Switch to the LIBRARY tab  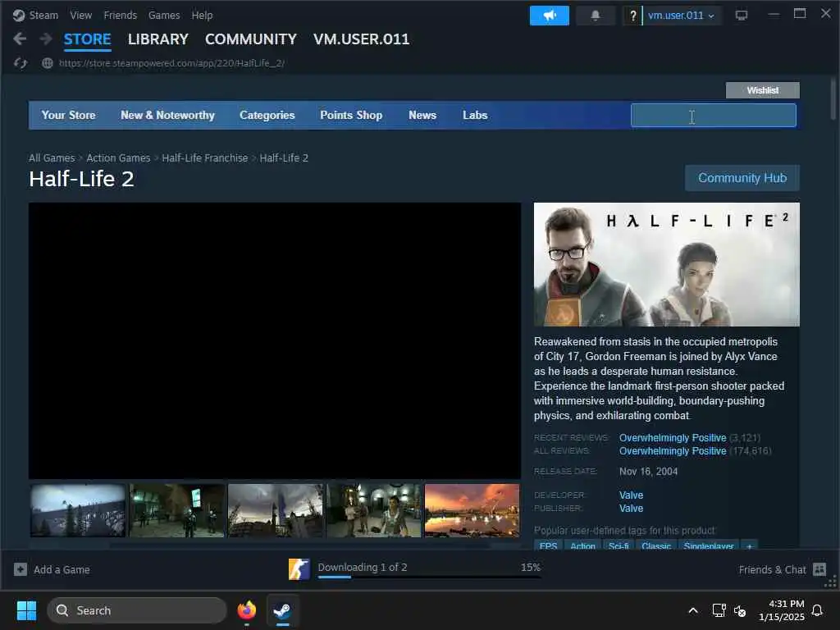tap(158, 39)
